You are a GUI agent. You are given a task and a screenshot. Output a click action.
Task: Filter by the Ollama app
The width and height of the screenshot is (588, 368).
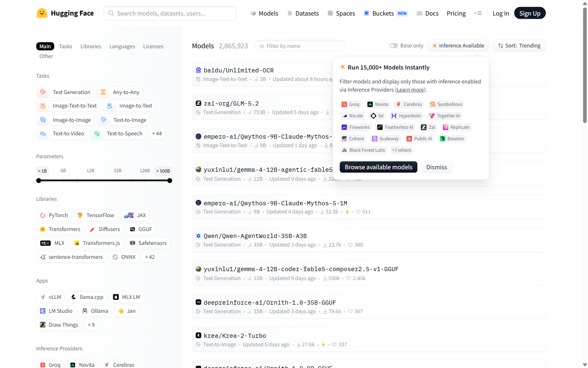click(x=95, y=311)
